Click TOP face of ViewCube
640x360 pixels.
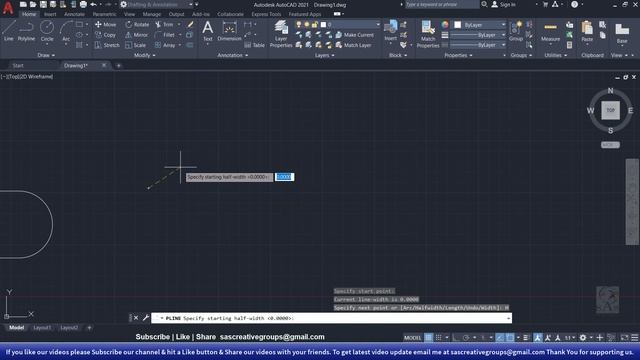click(x=610, y=110)
